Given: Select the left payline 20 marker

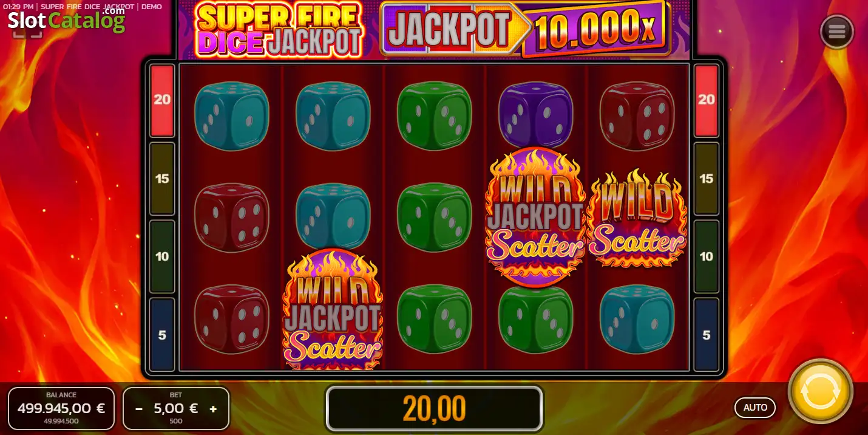Looking at the screenshot, I should point(162,100).
